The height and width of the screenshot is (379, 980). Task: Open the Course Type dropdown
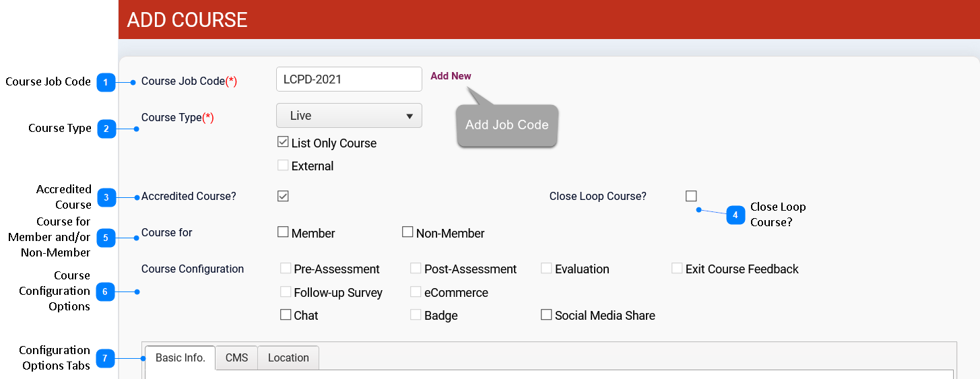click(x=349, y=116)
